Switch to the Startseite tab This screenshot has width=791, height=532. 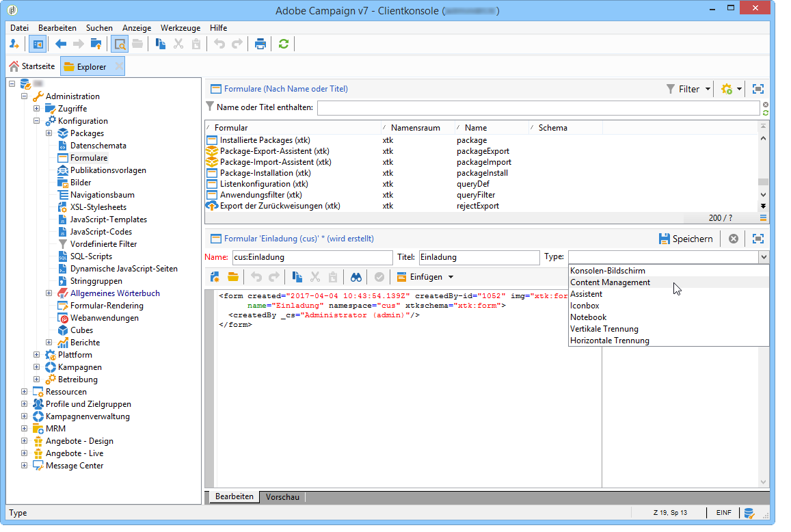click(x=32, y=66)
